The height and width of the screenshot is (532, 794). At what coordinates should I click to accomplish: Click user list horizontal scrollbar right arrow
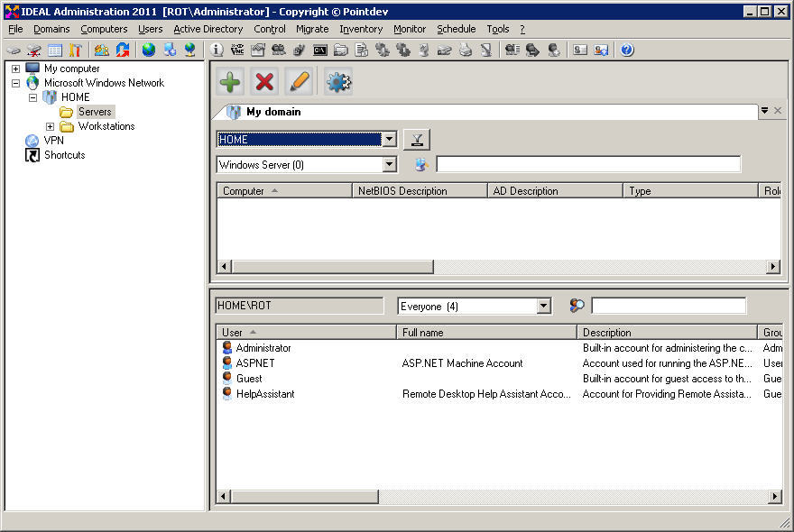pos(775,497)
